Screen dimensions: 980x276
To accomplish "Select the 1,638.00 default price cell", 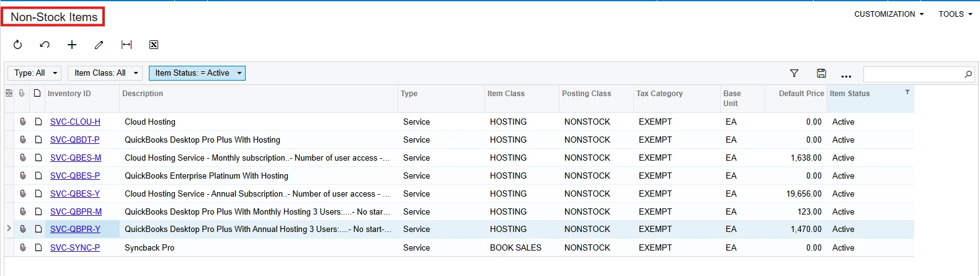I will pos(796,158).
